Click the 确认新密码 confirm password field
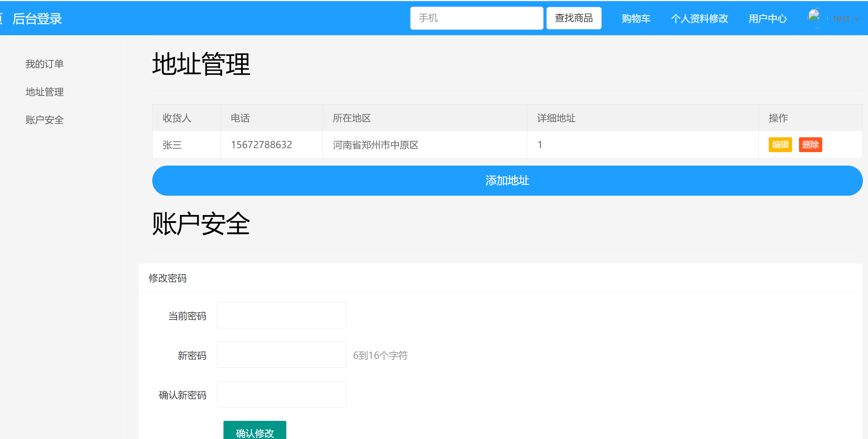This screenshot has height=439, width=868. pyautogui.click(x=281, y=394)
